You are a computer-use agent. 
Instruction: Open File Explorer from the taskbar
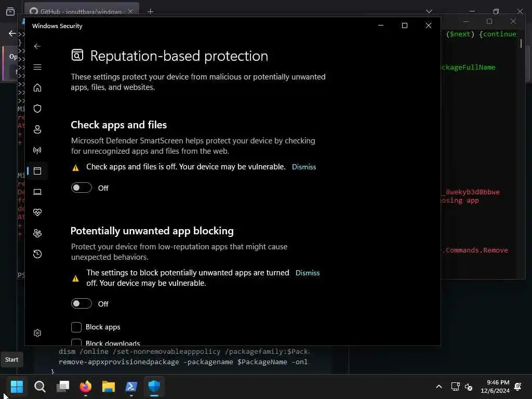pyautogui.click(x=109, y=387)
